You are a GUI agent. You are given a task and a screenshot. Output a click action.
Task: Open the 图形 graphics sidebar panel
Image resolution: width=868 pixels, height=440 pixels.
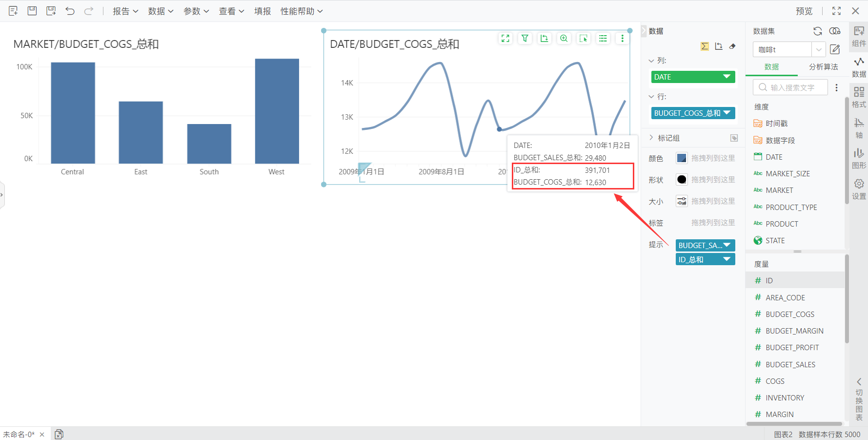[859, 159]
